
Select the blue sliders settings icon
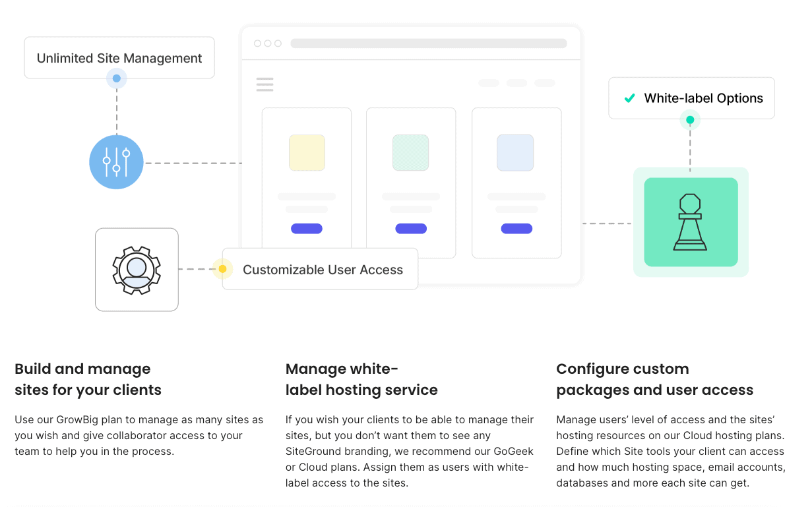116,162
